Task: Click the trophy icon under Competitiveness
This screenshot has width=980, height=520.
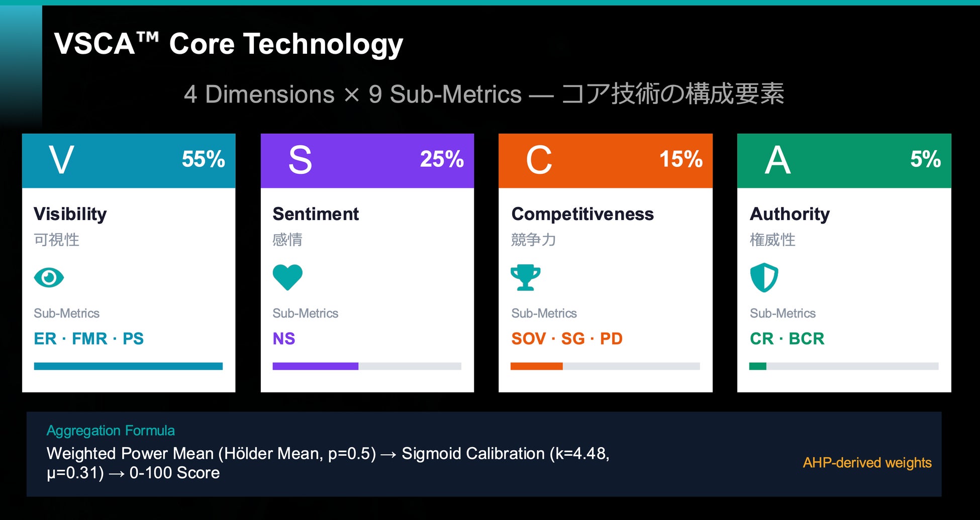Action: point(525,277)
